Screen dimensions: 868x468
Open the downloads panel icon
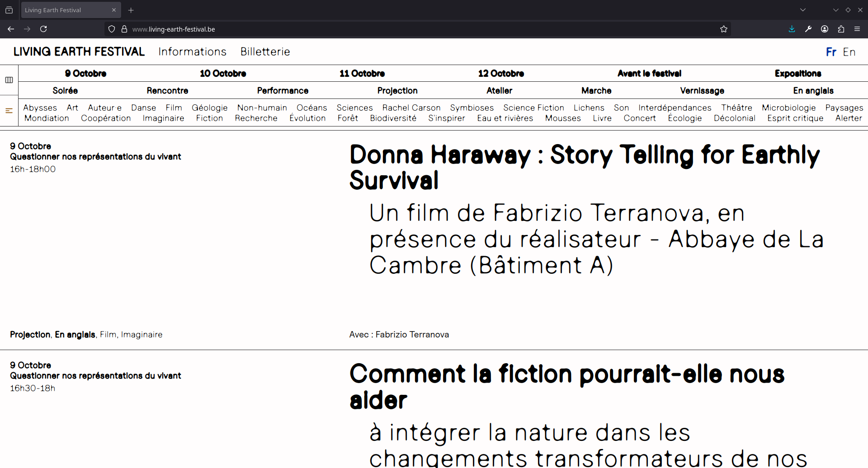(x=792, y=29)
